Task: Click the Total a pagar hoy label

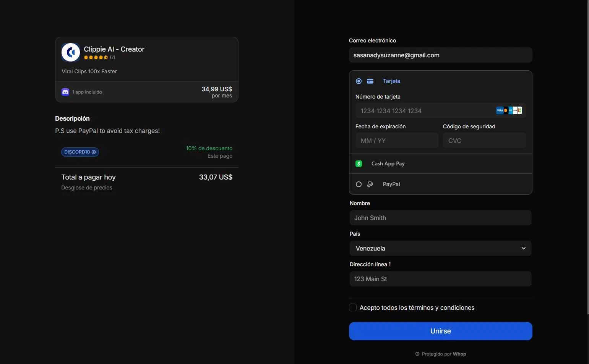Action: point(88,177)
